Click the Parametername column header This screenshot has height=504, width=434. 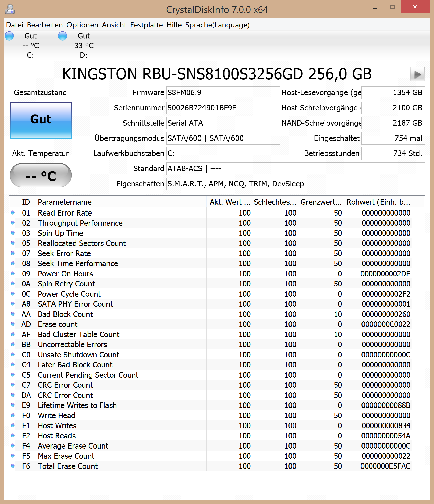[121, 202]
